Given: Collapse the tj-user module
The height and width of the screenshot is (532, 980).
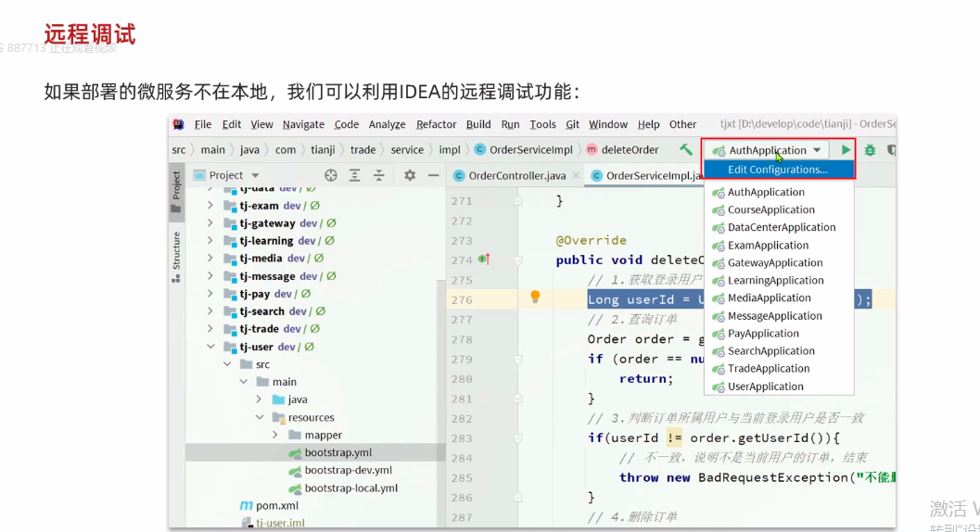Looking at the screenshot, I should [210, 347].
